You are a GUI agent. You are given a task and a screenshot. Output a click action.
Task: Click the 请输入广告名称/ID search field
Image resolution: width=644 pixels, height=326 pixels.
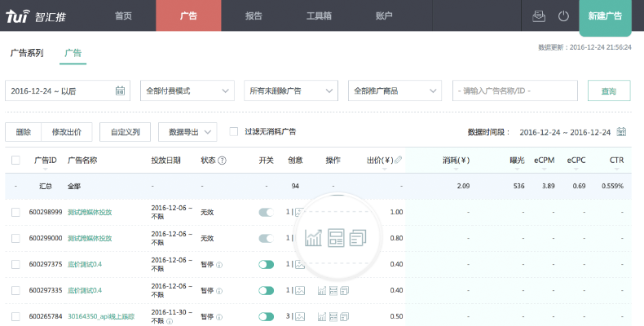pyautogui.click(x=515, y=90)
